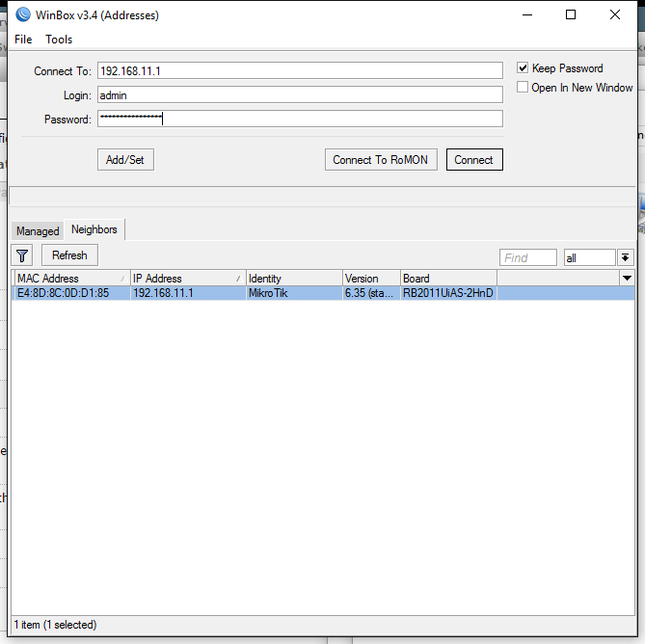Click the 6.35 version cell
645x644 pixels.
[x=371, y=293]
